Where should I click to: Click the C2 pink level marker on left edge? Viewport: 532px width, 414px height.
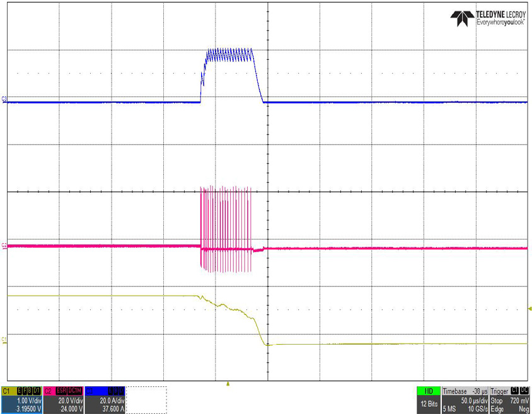coord(4,245)
